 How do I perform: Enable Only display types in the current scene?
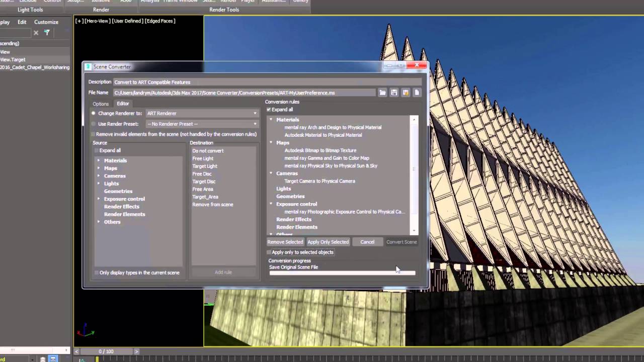(x=97, y=273)
